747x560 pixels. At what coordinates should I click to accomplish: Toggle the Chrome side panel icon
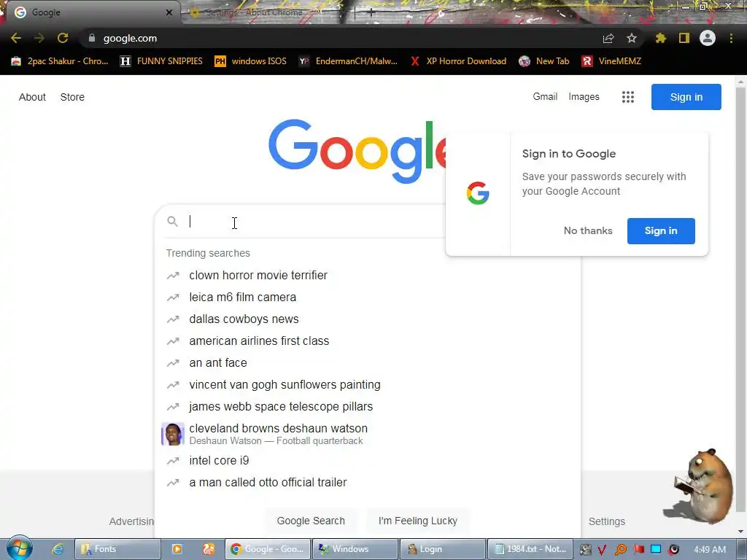coord(684,38)
